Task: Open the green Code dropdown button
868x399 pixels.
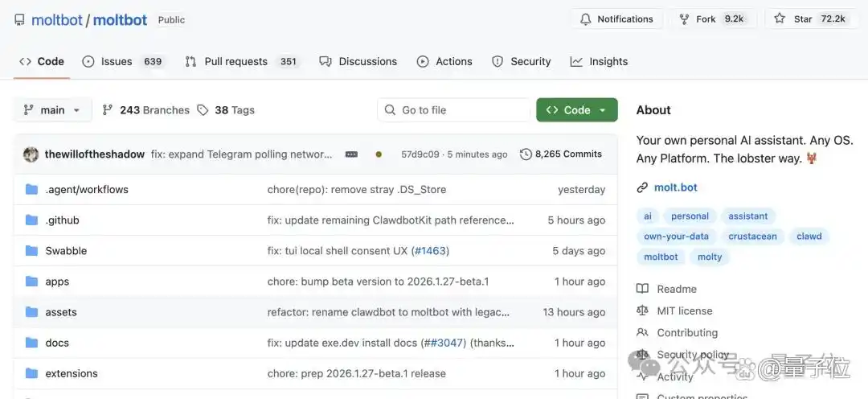Action: pos(577,109)
